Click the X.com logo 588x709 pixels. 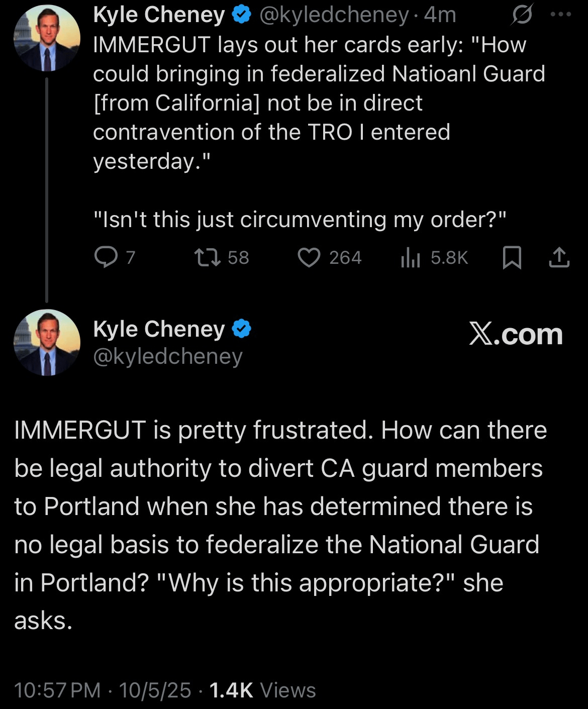pyautogui.click(x=516, y=334)
